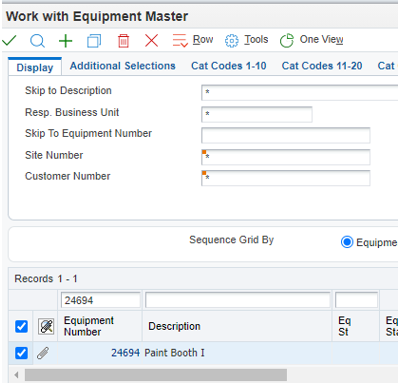The width and height of the screenshot is (400, 385).
Task: Click the red Close X icon
Action: [x=152, y=41]
